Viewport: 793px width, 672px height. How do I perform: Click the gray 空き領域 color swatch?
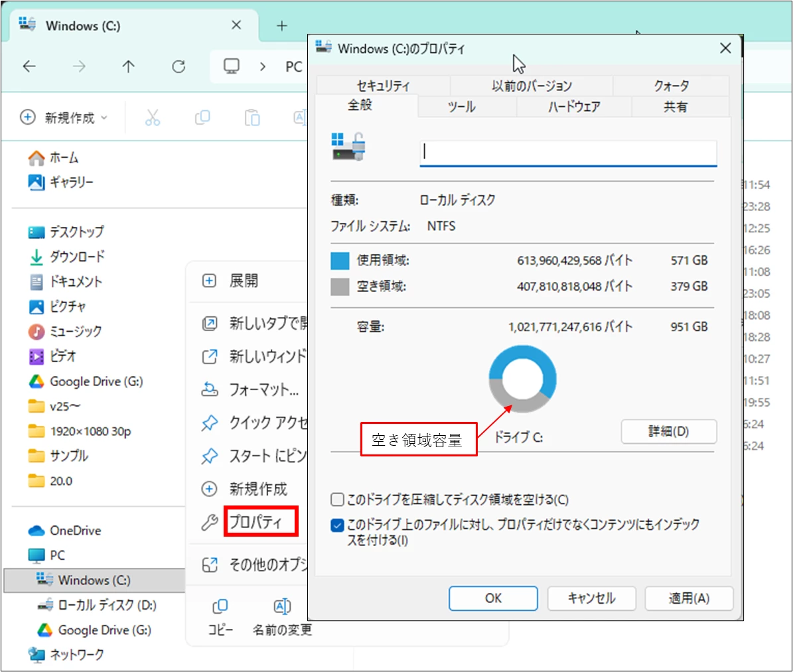point(340,287)
